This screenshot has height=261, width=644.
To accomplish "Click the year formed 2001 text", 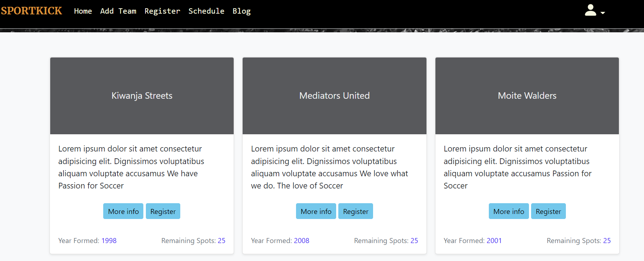I will 494,241.
